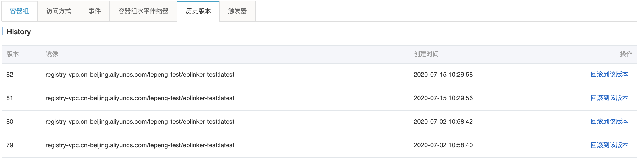The height and width of the screenshot is (158, 644).
Task: Click 回滚到该版本 in the version 79 row
Action: pyautogui.click(x=609, y=145)
